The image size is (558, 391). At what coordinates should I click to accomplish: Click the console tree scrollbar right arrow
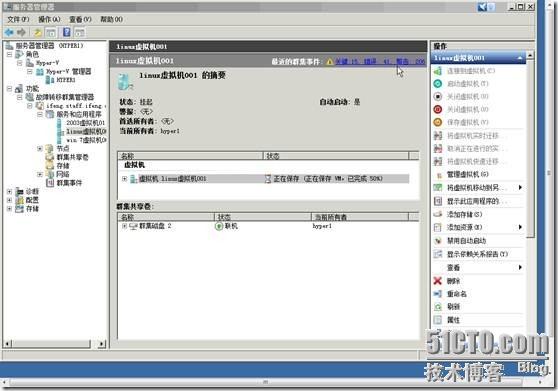[102, 344]
